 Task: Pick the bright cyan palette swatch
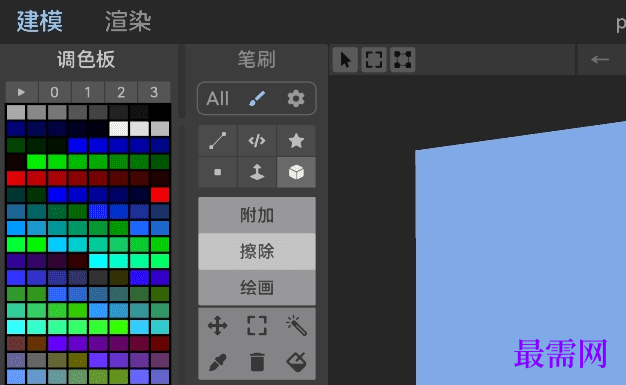(x=98, y=261)
